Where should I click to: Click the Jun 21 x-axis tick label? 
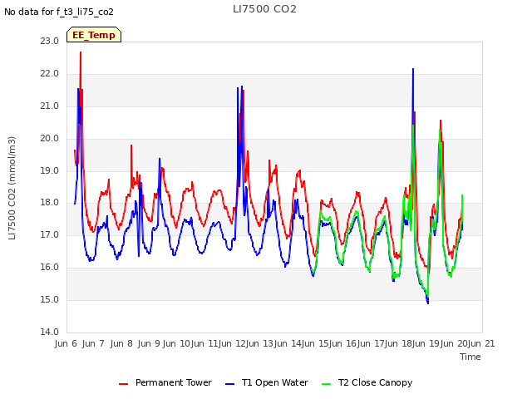coord(481,343)
